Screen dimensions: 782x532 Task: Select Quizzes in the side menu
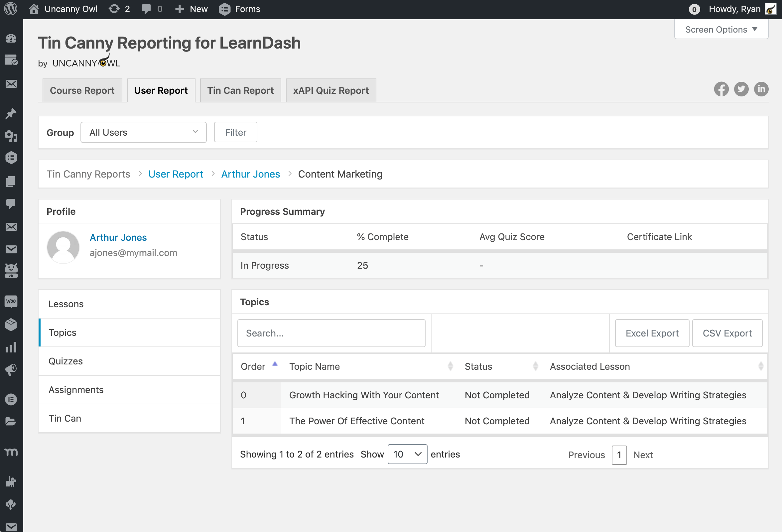point(65,361)
